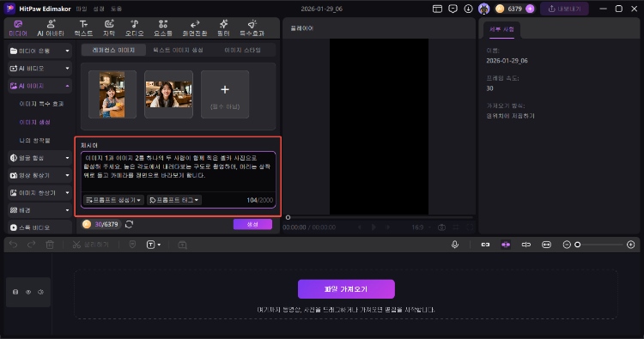Click the marker shield icon

click(132, 245)
